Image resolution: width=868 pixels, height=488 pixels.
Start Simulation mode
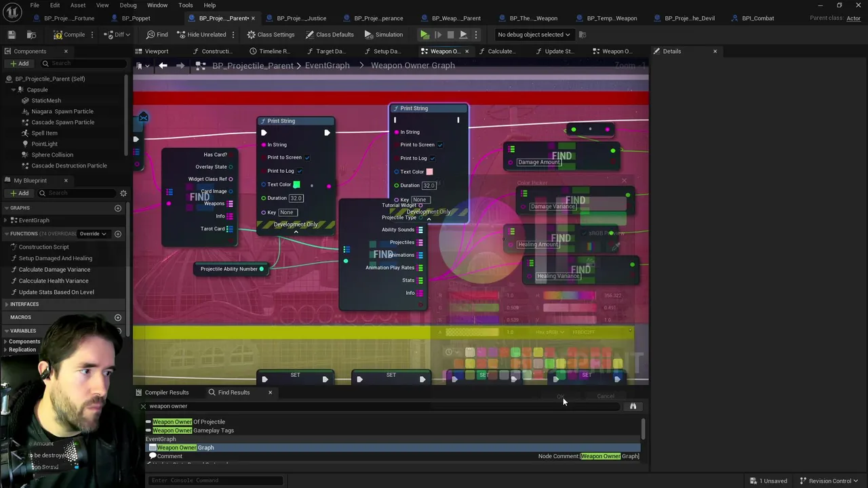click(x=384, y=35)
